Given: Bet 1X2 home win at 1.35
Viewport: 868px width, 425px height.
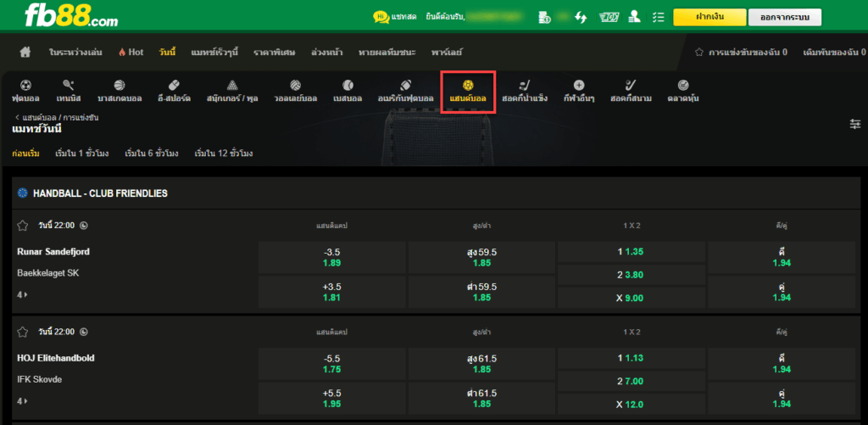Looking at the screenshot, I should (x=631, y=252).
